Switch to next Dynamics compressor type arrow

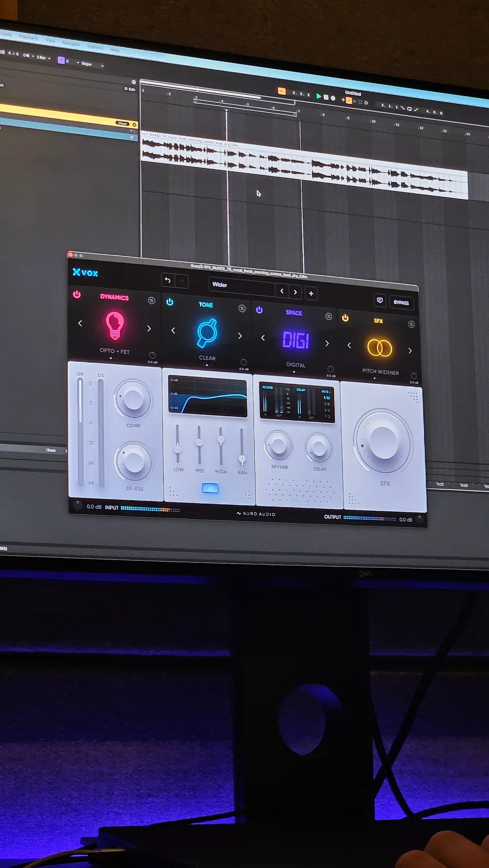[149, 328]
